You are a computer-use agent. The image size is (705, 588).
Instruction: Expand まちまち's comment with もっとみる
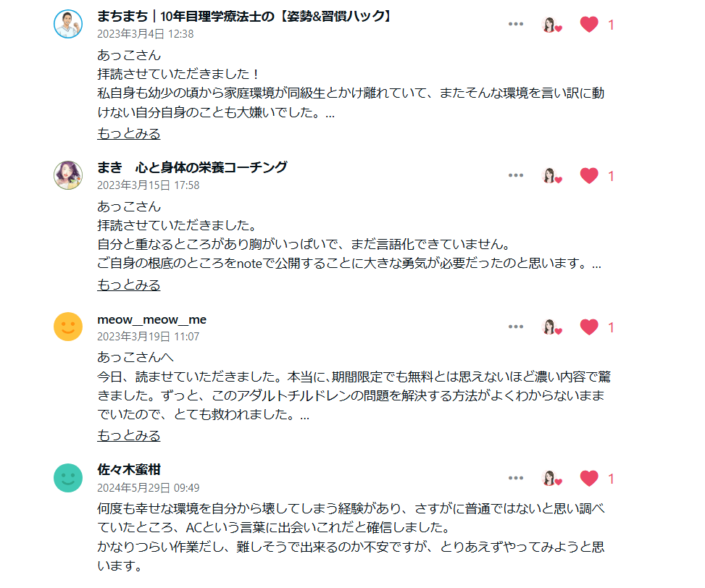pyautogui.click(x=128, y=134)
